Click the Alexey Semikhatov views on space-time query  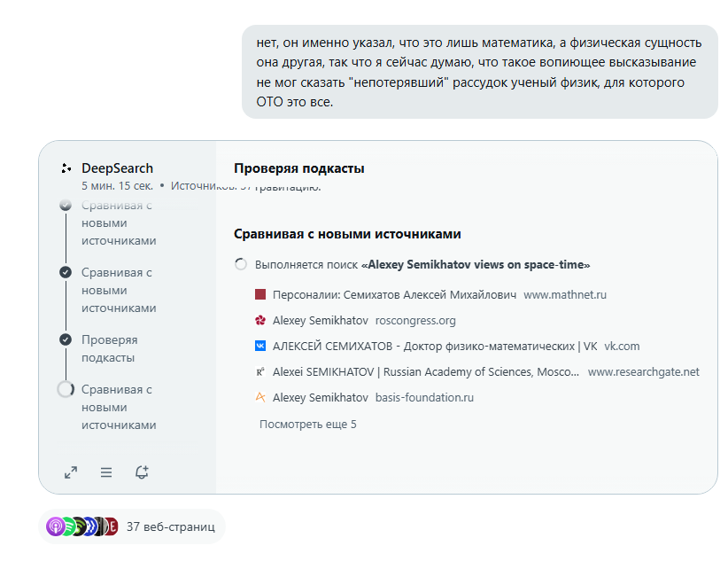click(x=476, y=264)
